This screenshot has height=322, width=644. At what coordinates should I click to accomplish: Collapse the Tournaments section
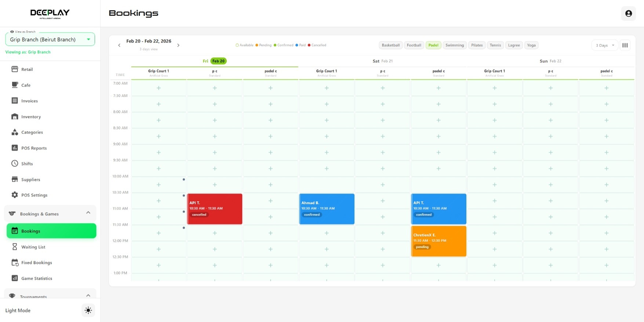(x=50, y=296)
